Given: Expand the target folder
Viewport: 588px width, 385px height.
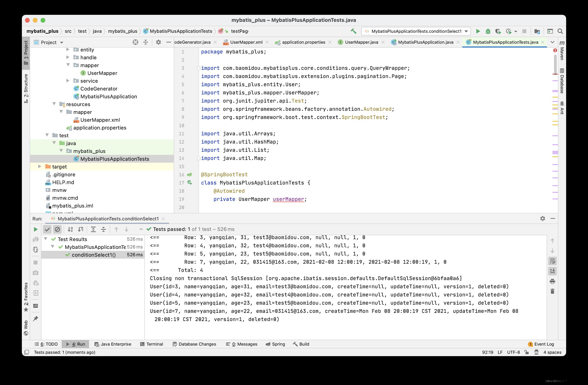Looking at the screenshot, I should pos(39,167).
